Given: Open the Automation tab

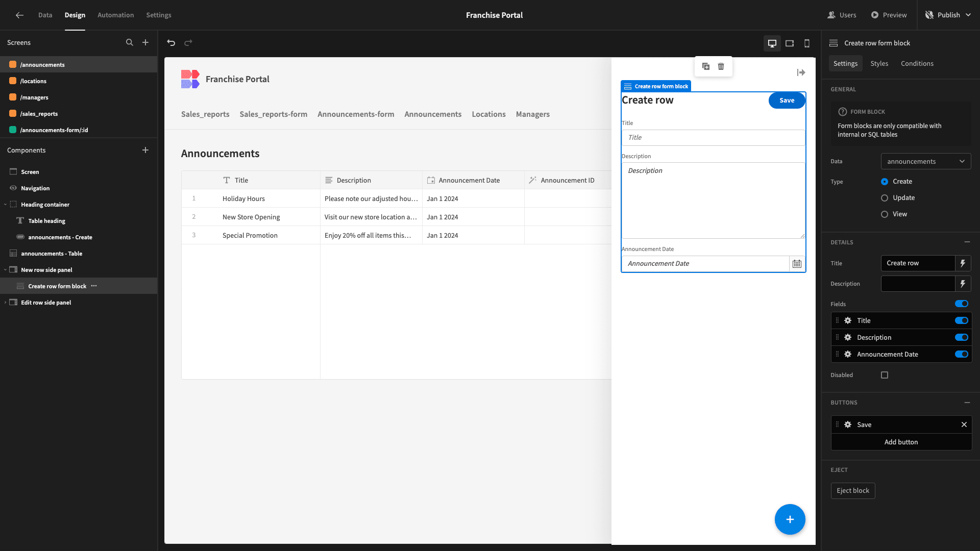Looking at the screenshot, I should pyautogui.click(x=116, y=15).
